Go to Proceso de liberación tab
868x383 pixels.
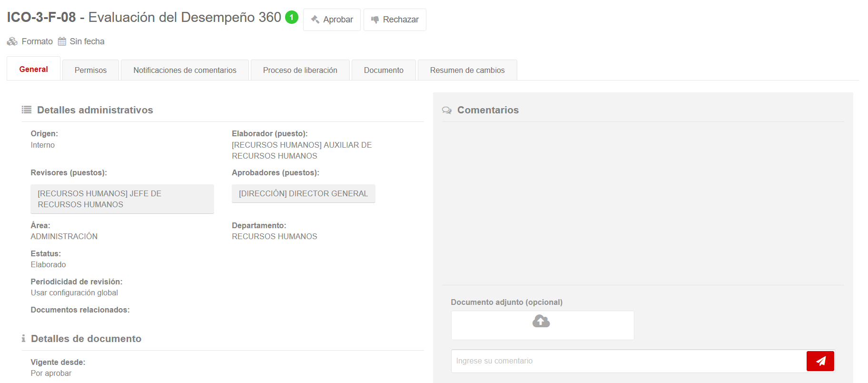click(x=300, y=70)
